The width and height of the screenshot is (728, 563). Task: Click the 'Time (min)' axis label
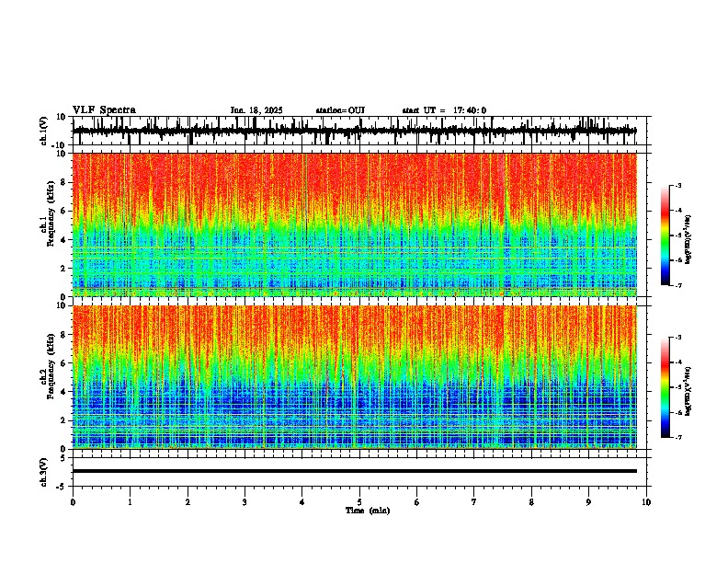point(368,511)
